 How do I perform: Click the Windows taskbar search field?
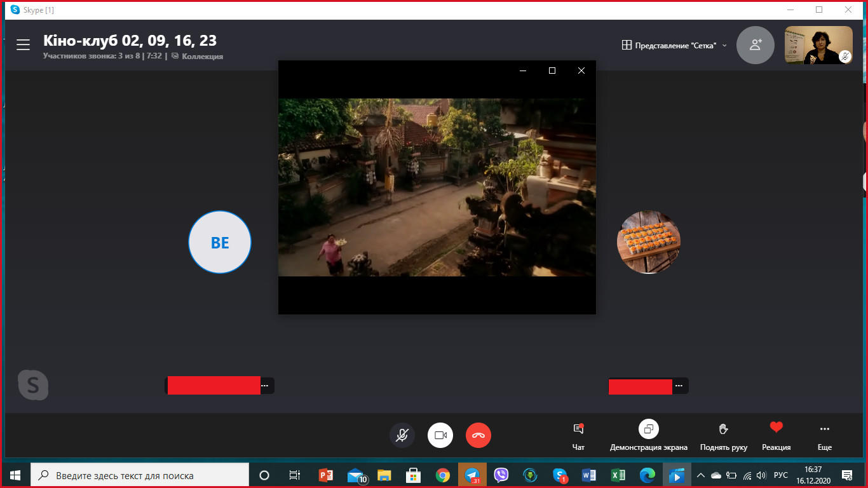coord(140,475)
